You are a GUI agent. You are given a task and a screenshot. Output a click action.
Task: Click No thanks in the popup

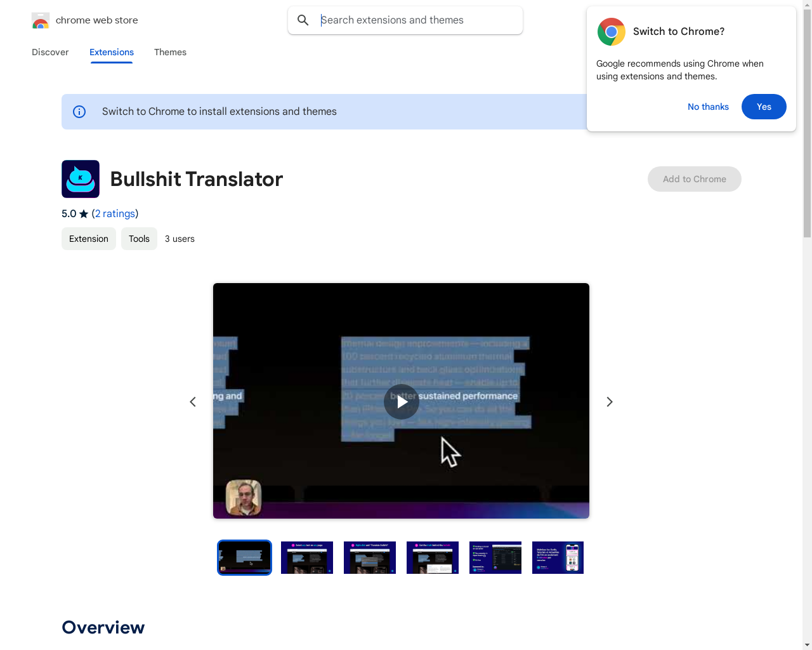[x=708, y=107]
